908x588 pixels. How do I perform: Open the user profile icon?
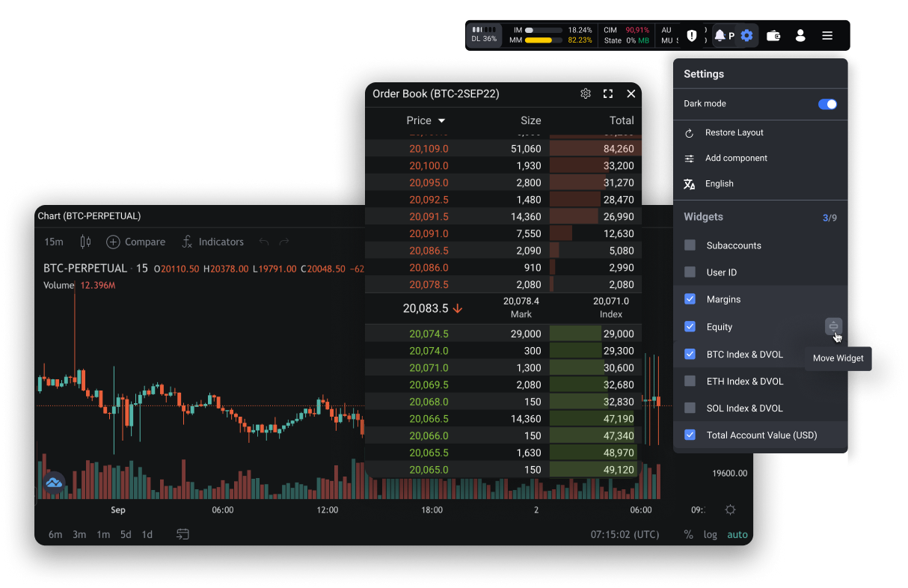tap(800, 35)
